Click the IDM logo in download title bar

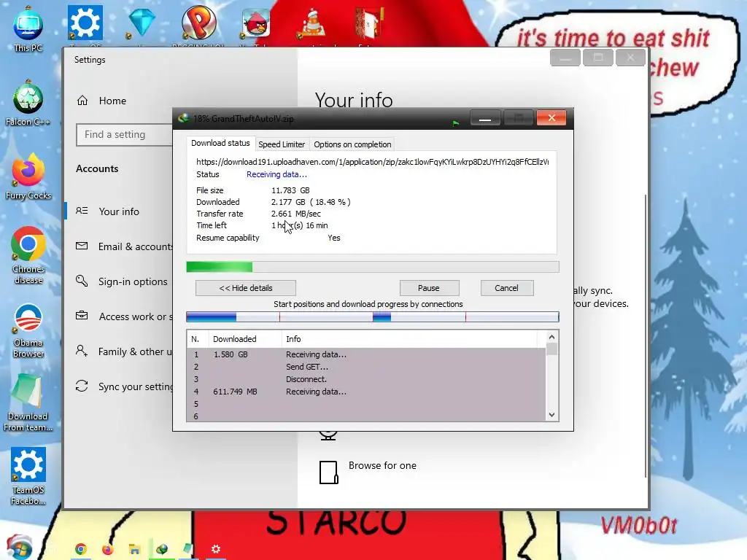point(183,118)
